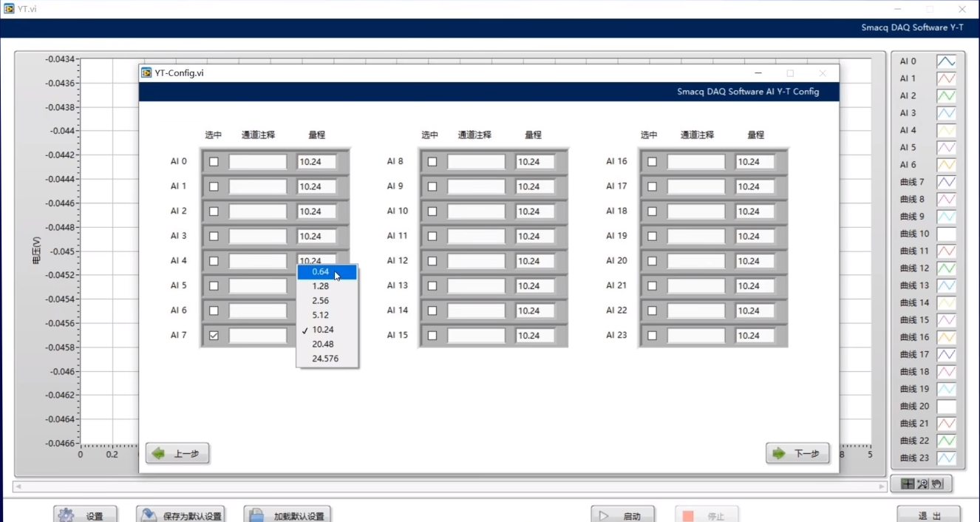The height and width of the screenshot is (522, 980).
Task: Enable the AI 20 channel checkbox
Action: tap(652, 261)
